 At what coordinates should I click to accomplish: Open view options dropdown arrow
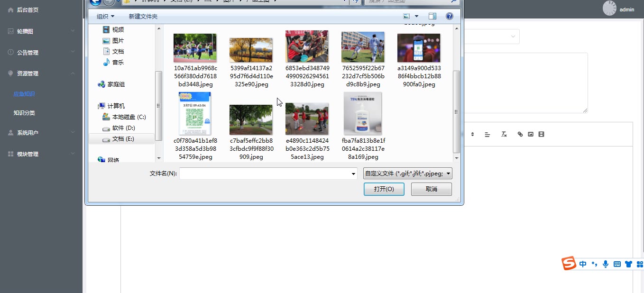pyautogui.click(x=416, y=16)
